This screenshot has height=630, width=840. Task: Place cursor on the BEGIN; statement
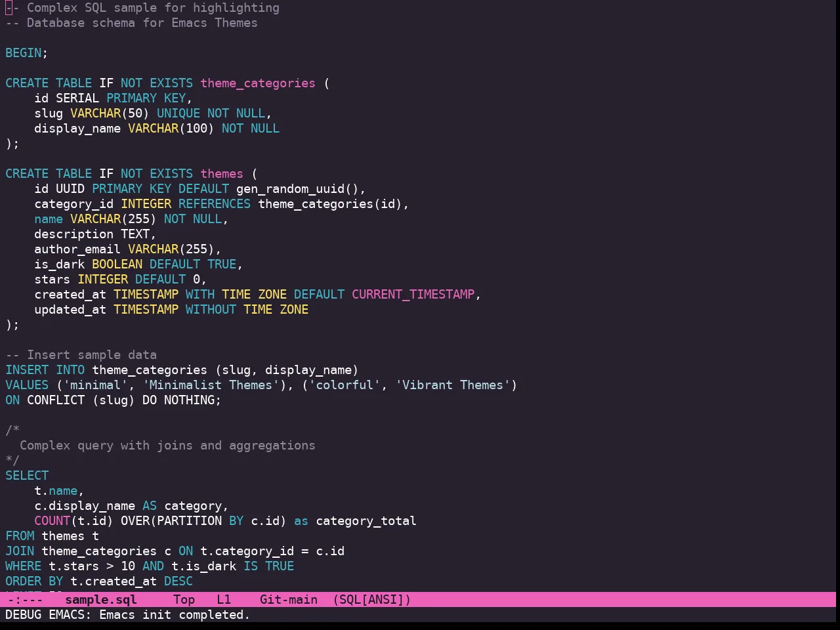27,53
